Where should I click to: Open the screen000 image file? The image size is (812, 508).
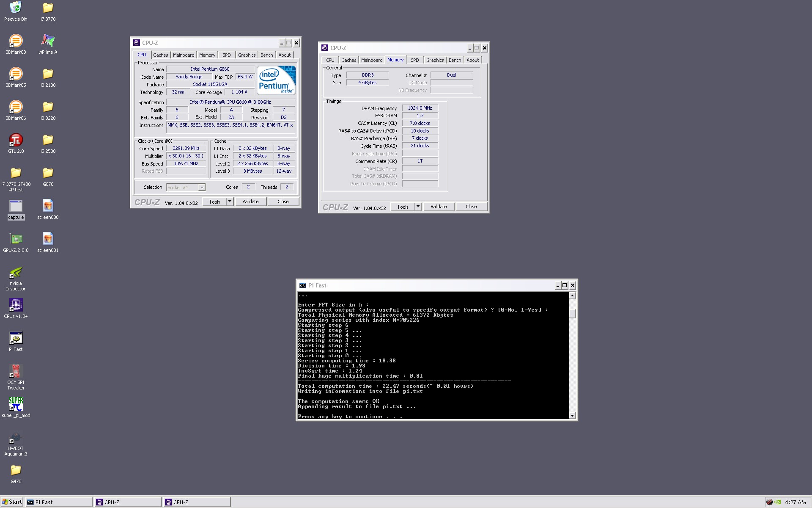(x=48, y=209)
